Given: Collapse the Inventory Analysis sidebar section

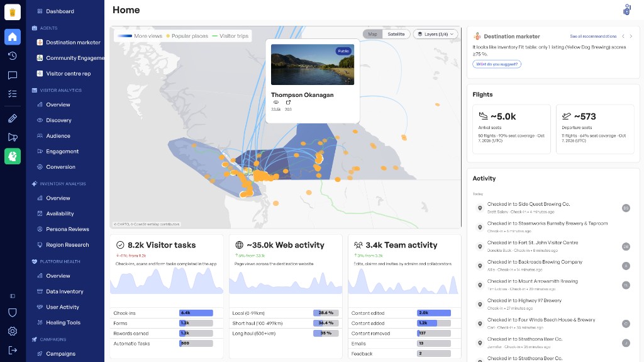Looking at the screenshot, I should [58, 183].
